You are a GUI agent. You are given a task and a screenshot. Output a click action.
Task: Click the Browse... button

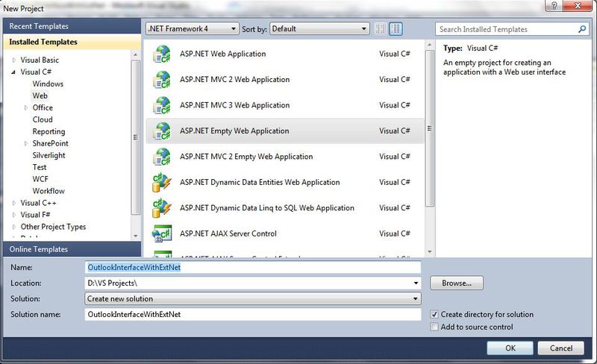[x=457, y=283]
